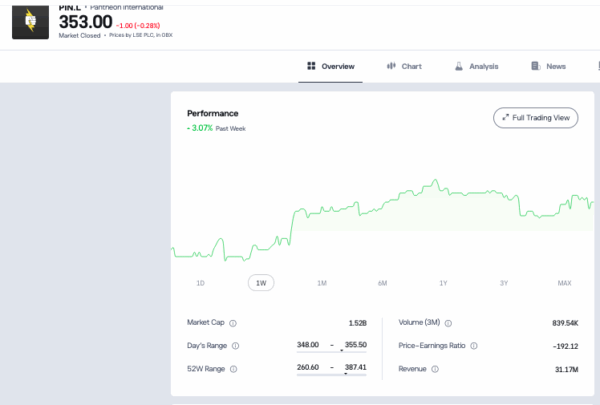Select the 1D time range
The image size is (600, 405).
[x=200, y=283]
